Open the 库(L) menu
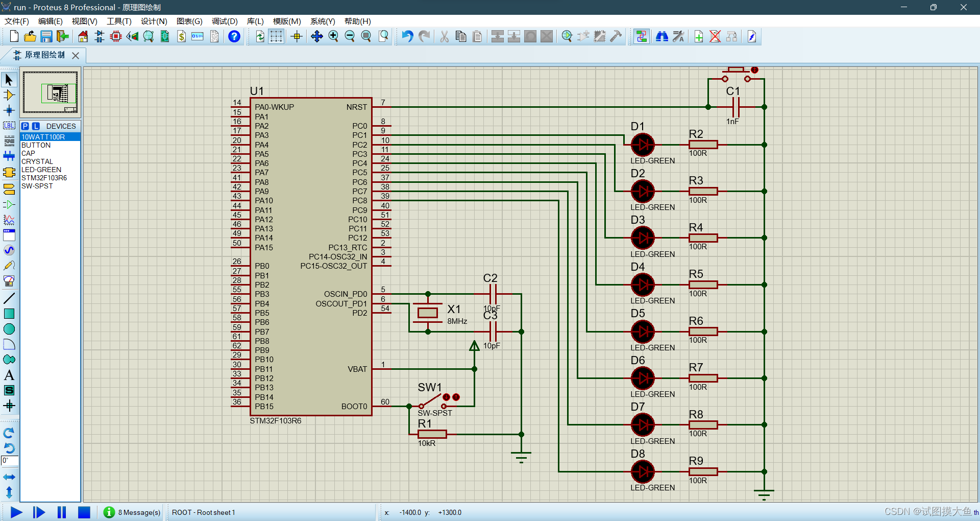This screenshot has width=980, height=521. click(254, 21)
